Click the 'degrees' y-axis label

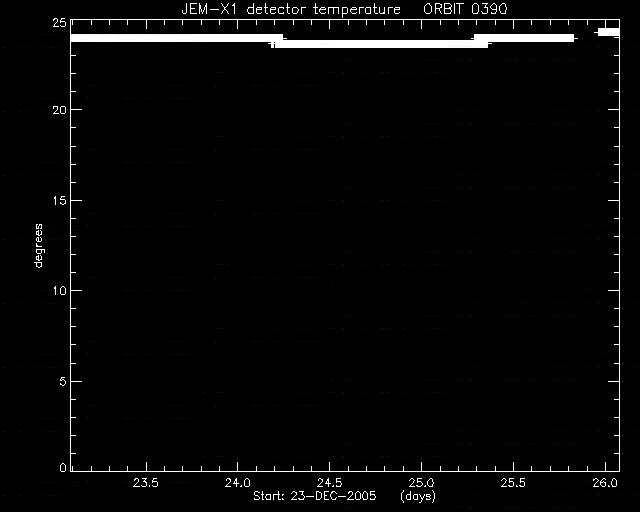(38, 246)
